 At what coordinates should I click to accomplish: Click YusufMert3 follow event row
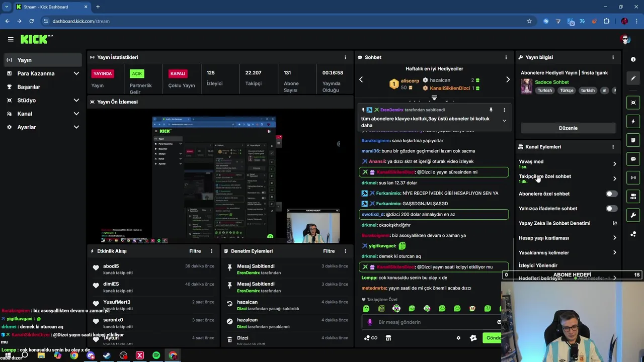(153, 305)
